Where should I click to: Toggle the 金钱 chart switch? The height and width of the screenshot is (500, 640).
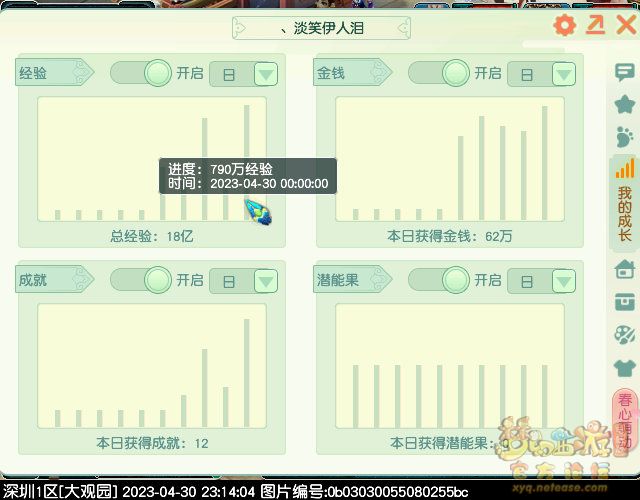(x=439, y=73)
